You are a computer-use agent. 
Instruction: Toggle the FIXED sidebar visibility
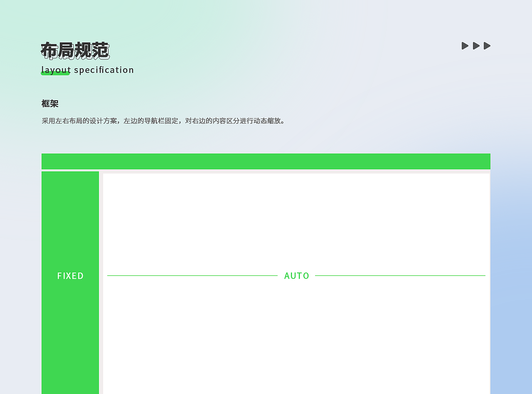point(70,283)
